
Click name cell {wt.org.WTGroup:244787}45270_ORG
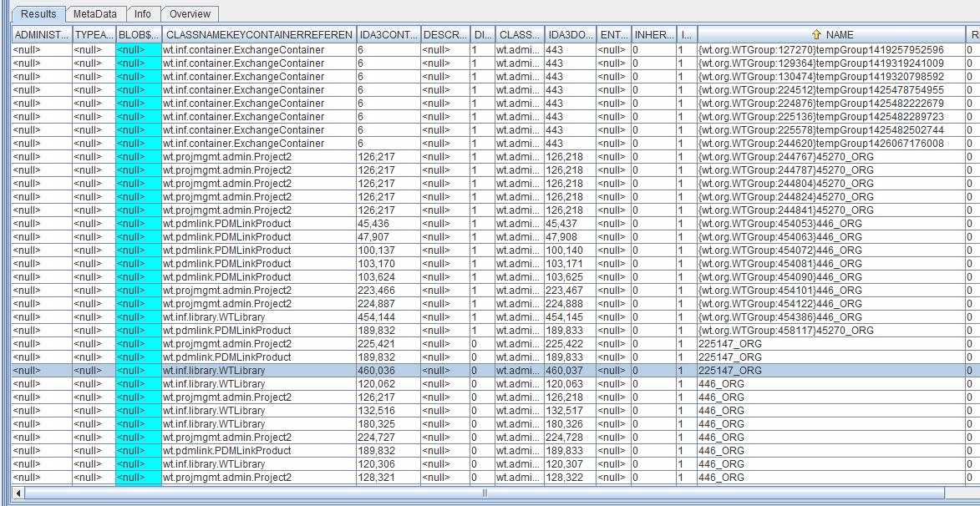point(831,170)
